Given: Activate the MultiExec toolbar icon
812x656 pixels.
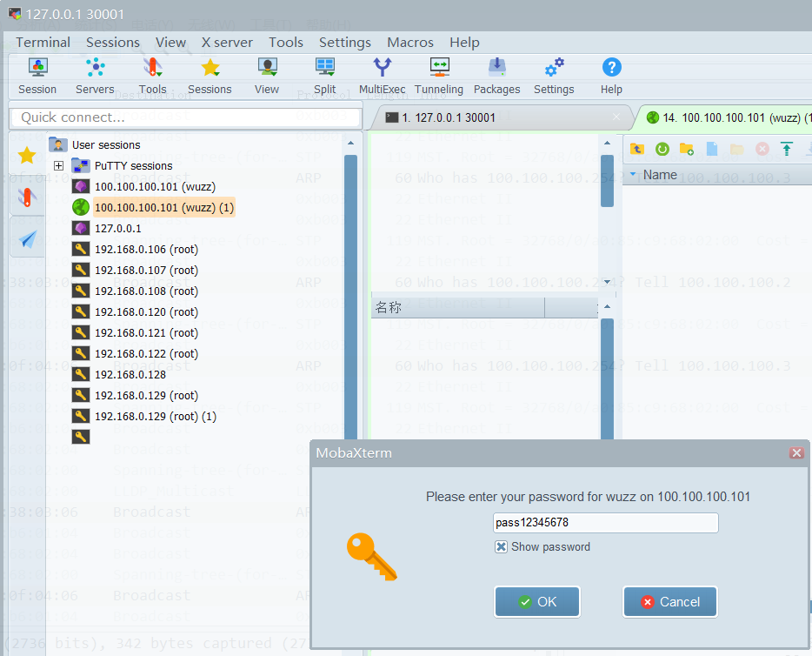Looking at the screenshot, I should (383, 67).
